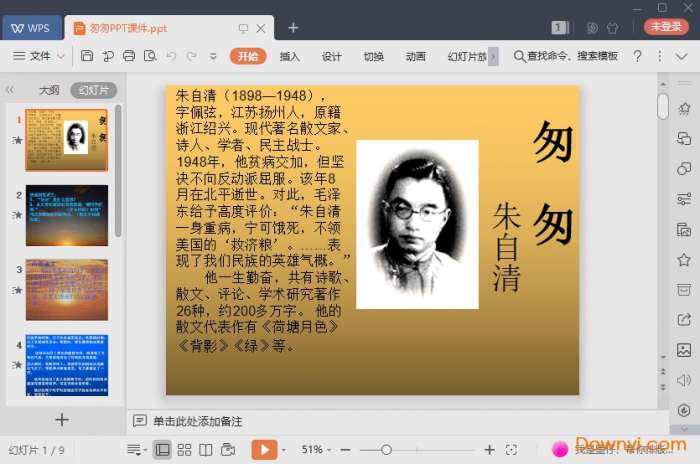Viewport: 700px width, 464px height.
Task: Select the 开始 ribbon tab
Action: [x=248, y=56]
